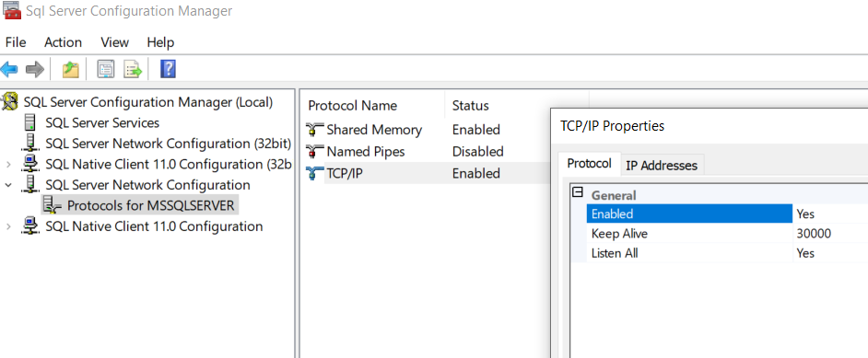Switch to the IP Addresses tab
Screen dimensions: 868x358
coord(662,165)
